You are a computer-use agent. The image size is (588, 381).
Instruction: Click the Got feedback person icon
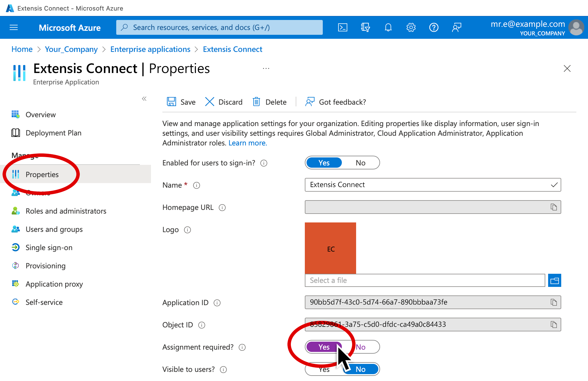coord(310,102)
